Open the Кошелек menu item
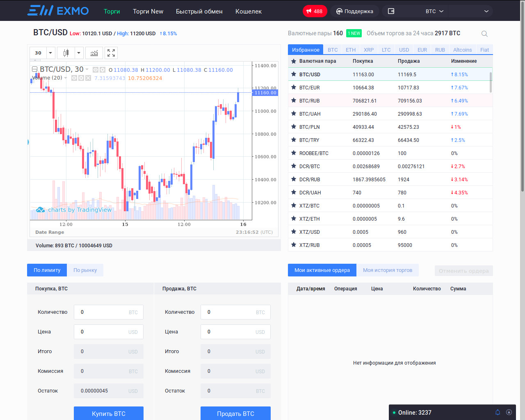This screenshot has width=525, height=420. 249,11
